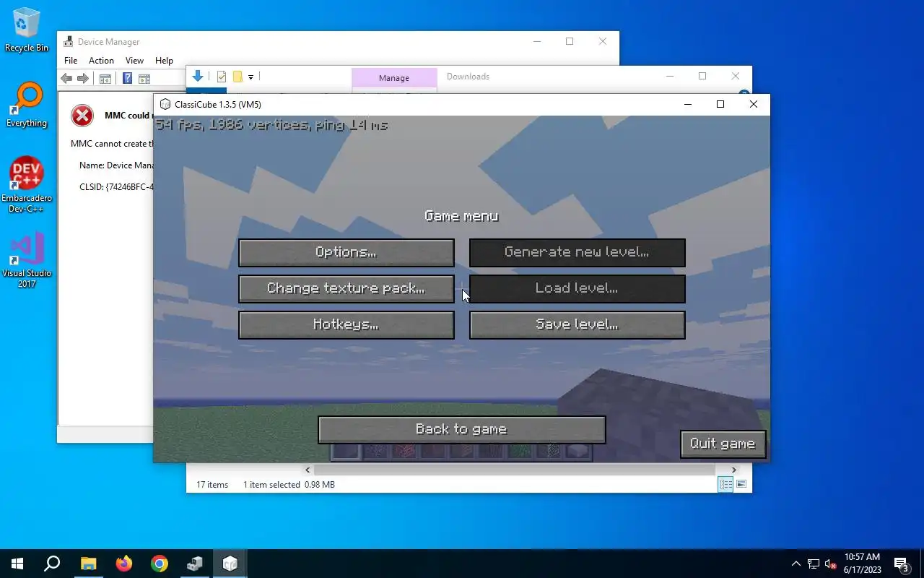
Task: Click Device Manager's blue help toolbar icon
Action: click(127, 79)
